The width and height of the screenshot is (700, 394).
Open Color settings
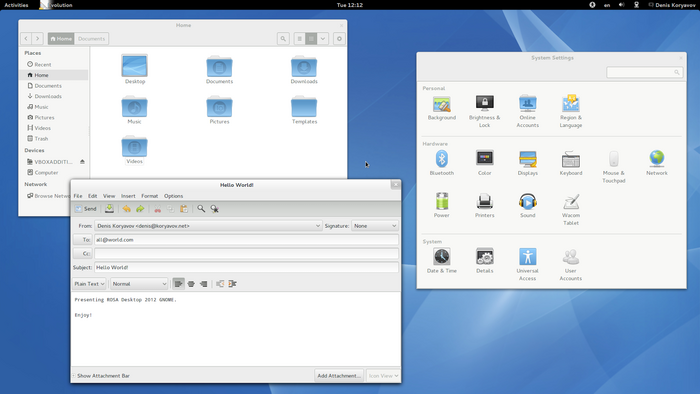click(484, 163)
